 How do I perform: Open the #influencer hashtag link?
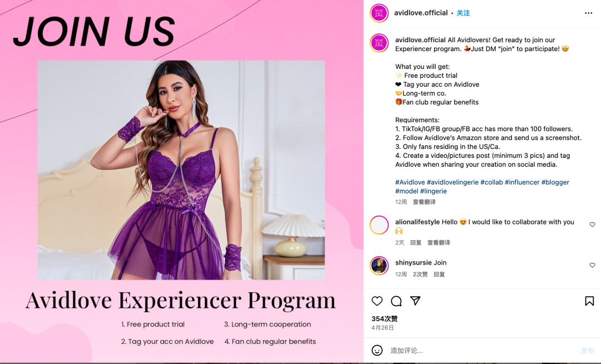pos(522,182)
